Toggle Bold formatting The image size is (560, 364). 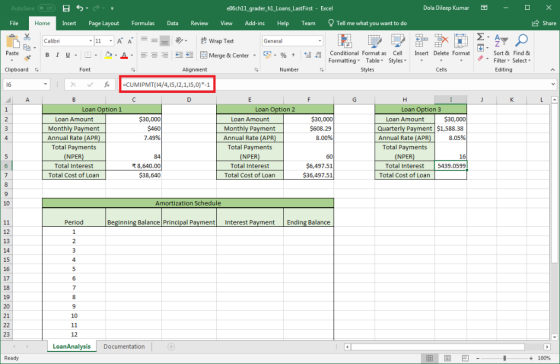47,55
